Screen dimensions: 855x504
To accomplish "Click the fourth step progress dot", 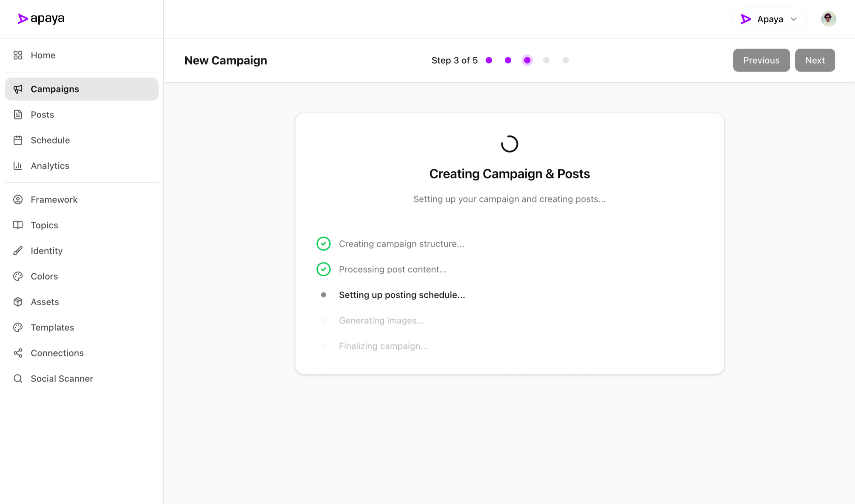I will click(546, 60).
